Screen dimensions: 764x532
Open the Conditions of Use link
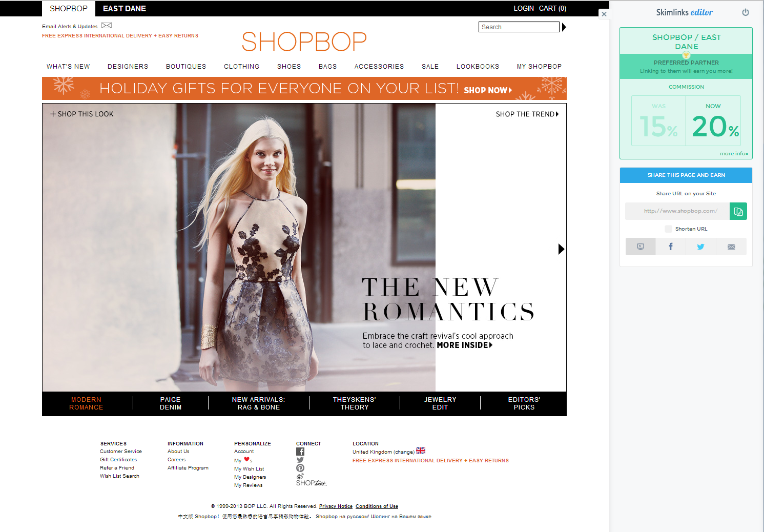[377, 506]
